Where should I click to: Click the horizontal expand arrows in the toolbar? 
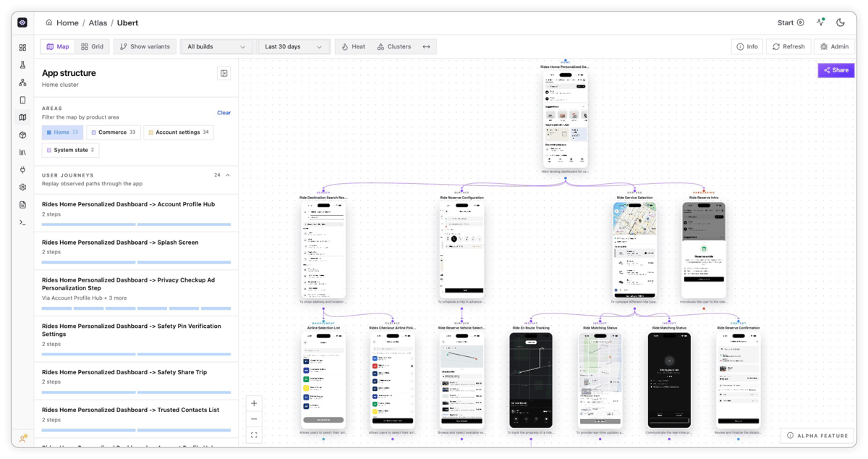(426, 46)
